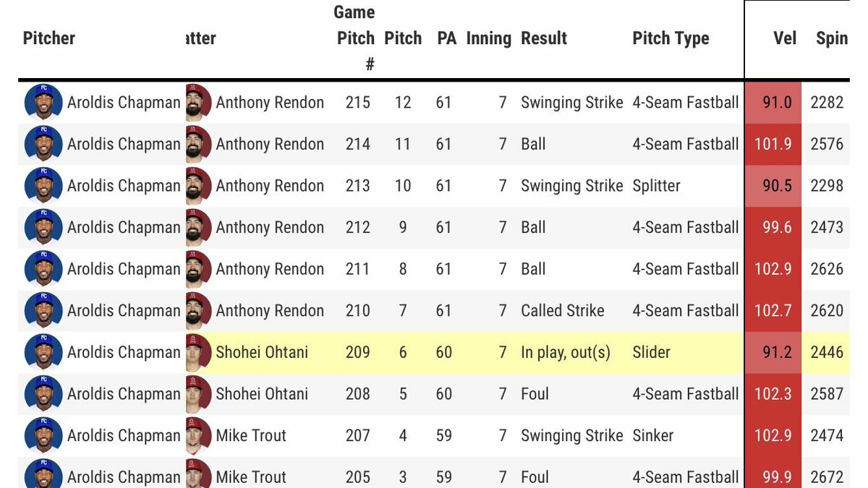
Task: Click Anthony Rendon headshot in pitch 214 row
Action: click(x=198, y=144)
